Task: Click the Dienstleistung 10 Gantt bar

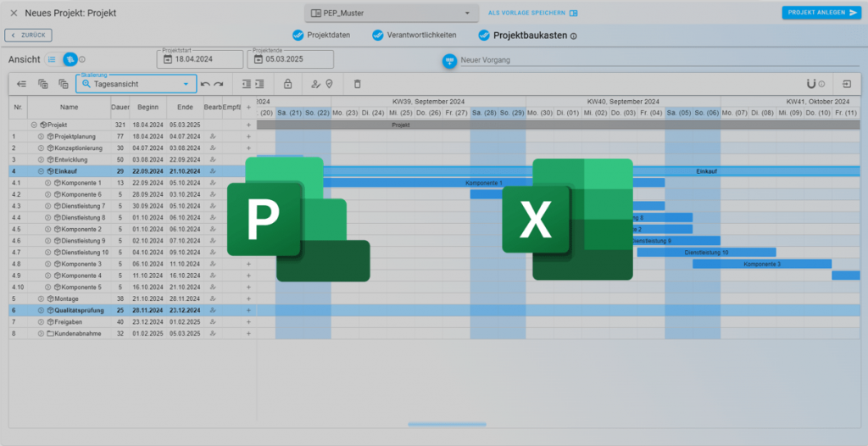Action: (706, 252)
